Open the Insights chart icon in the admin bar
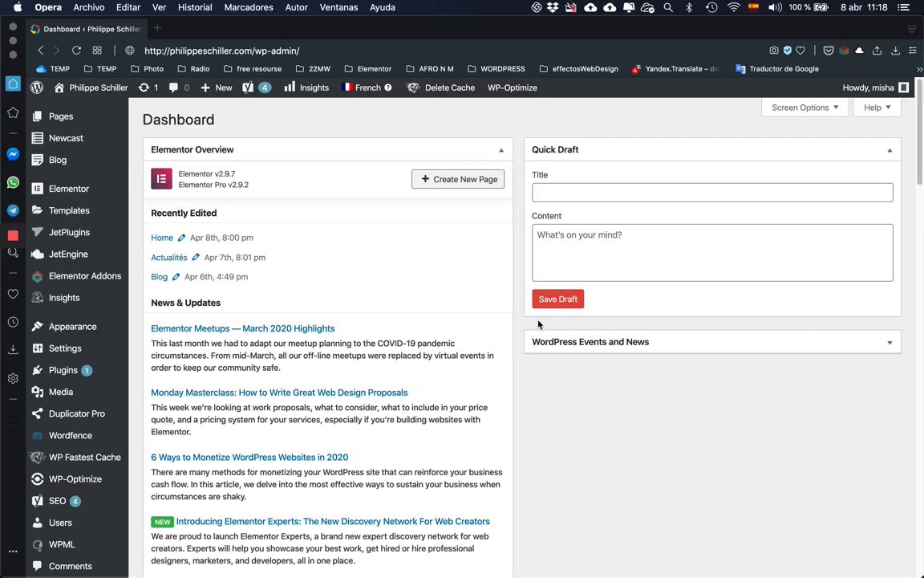The image size is (924, 578). (290, 87)
